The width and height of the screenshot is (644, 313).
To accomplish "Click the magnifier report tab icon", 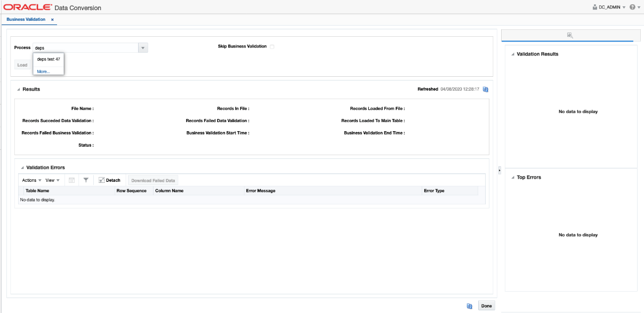I will coord(569,35).
